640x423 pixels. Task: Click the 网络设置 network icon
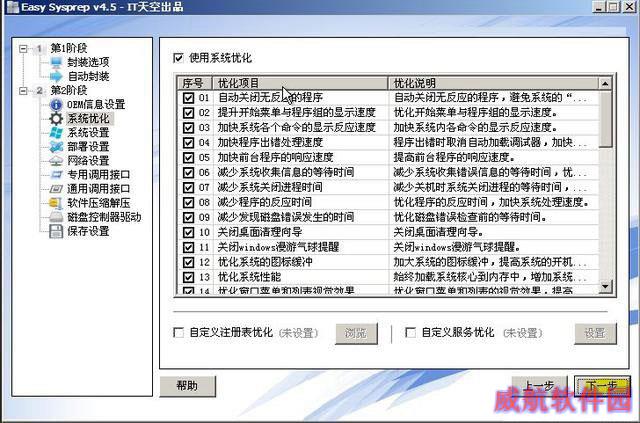coord(56,160)
